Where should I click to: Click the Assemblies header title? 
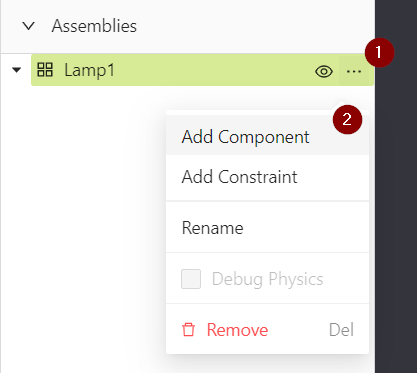[x=94, y=26]
